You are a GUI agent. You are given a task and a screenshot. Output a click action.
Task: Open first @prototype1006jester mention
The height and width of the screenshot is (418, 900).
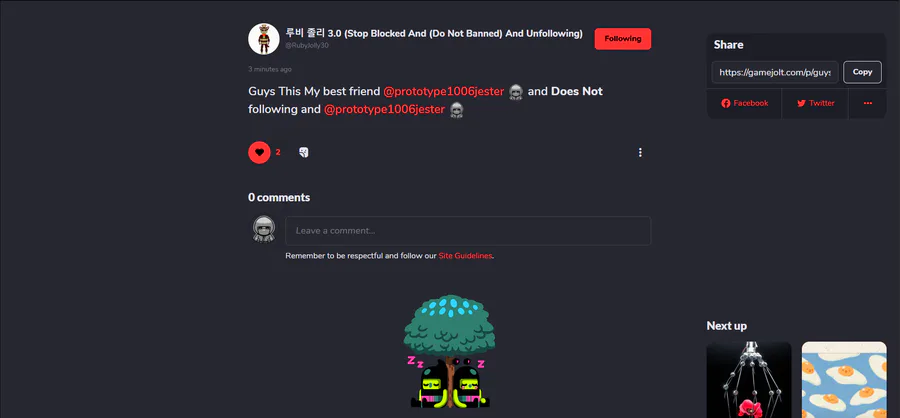point(444,91)
